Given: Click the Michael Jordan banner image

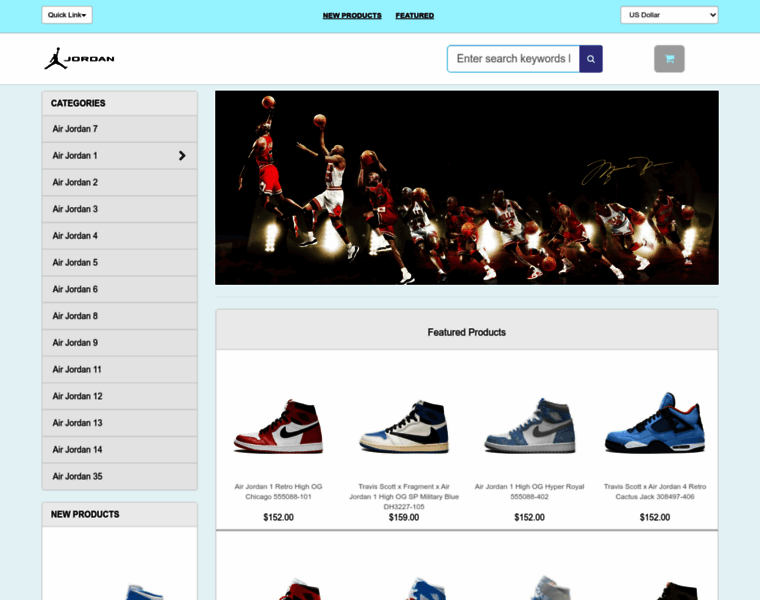Looking at the screenshot, I should pyautogui.click(x=467, y=188).
